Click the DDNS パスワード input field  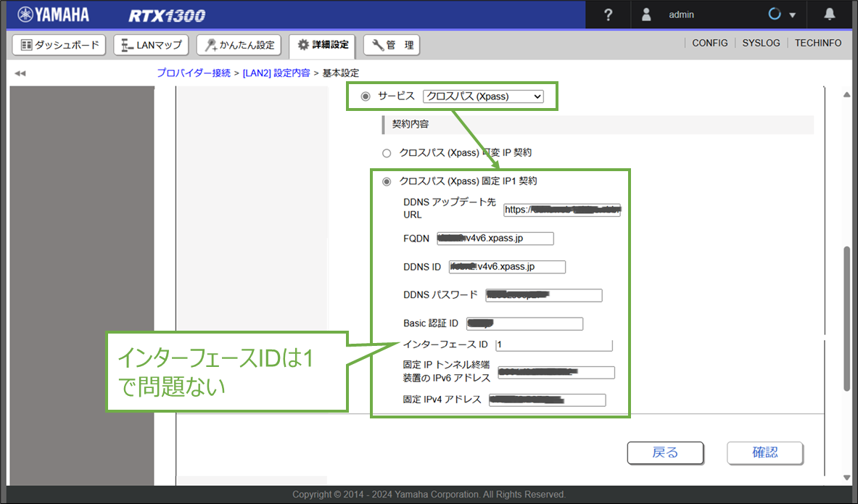pyautogui.click(x=544, y=295)
